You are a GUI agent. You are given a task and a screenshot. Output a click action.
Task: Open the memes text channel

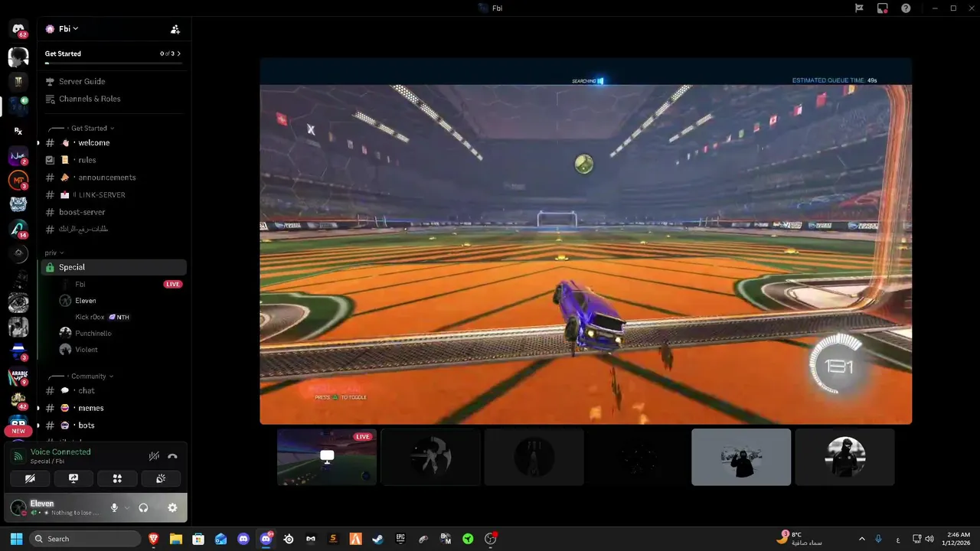(x=113, y=408)
